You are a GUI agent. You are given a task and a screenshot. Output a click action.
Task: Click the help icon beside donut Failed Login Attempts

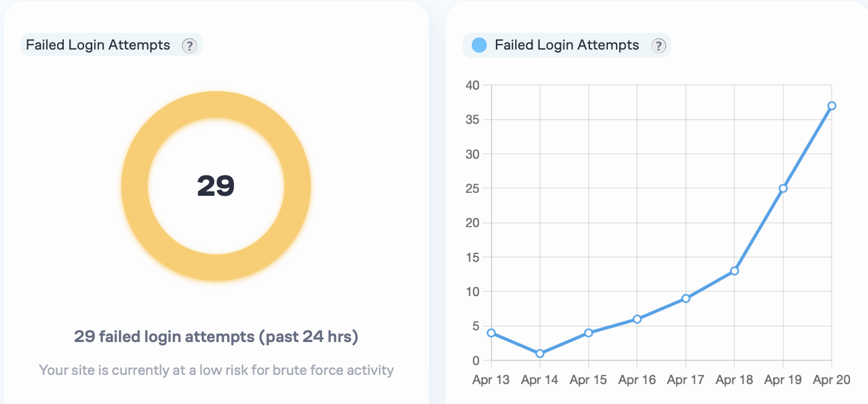189,45
